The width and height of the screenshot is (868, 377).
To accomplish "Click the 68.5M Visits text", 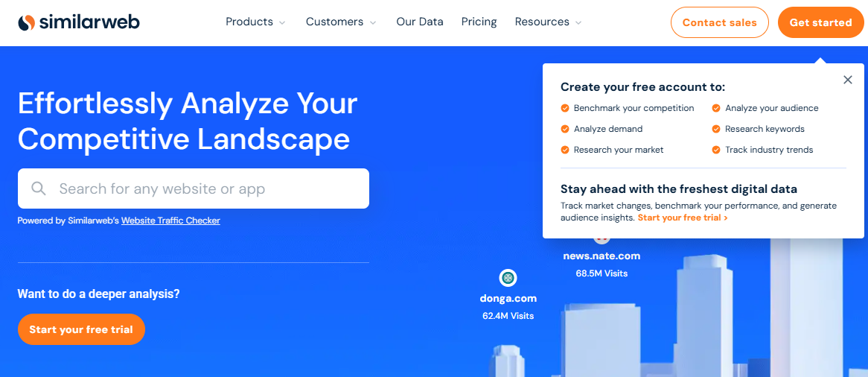I will [x=601, y=273].
